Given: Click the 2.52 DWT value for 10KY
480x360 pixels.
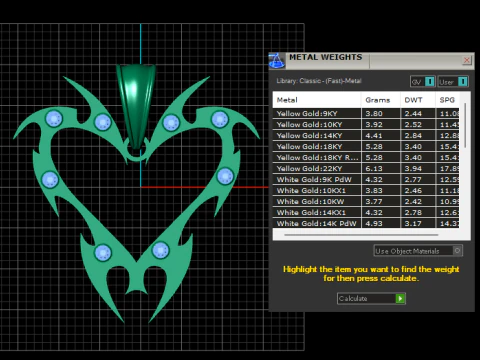Looking at the screenshot, I should click(x=413, y=124).
